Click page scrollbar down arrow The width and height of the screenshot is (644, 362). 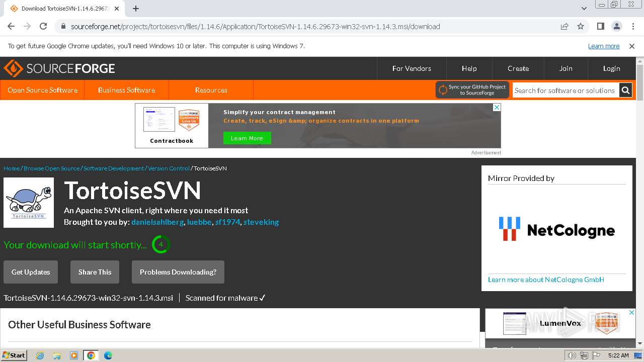tap(640, 343)
